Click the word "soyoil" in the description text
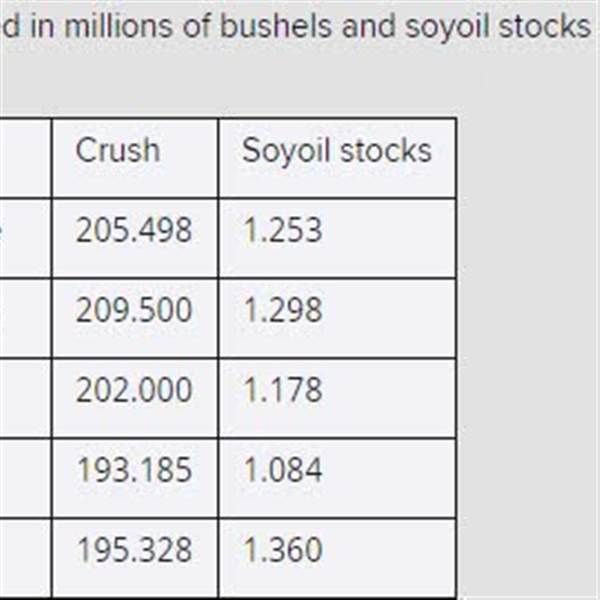 click(447, 28)
